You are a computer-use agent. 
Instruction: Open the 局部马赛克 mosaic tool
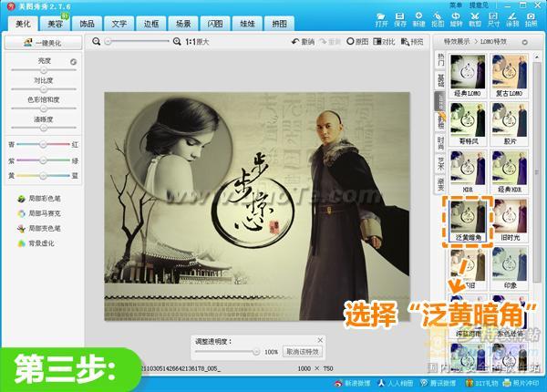coord(39,213)
